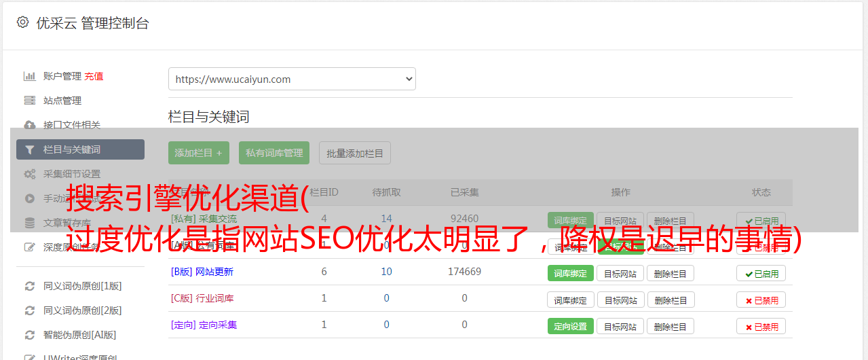The height and width of the screenshot is (360, 868).
Task: Click the database icon for 文章暂存库
Action: click(x=30, y=223)
